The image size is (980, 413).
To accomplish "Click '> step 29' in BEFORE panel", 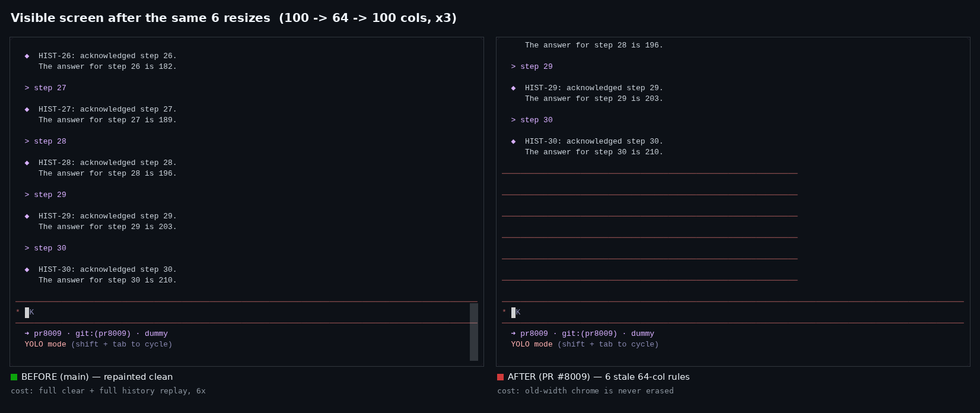I will [x=45, y=195].
